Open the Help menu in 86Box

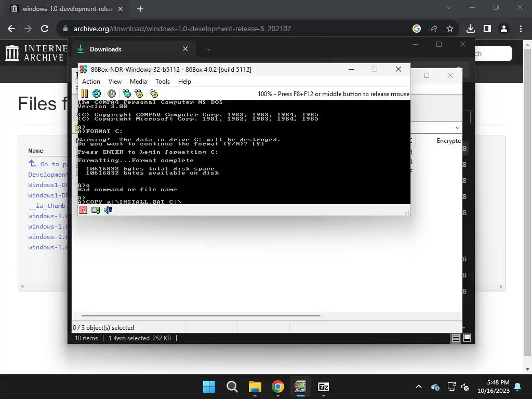click(x=184, y=82)
